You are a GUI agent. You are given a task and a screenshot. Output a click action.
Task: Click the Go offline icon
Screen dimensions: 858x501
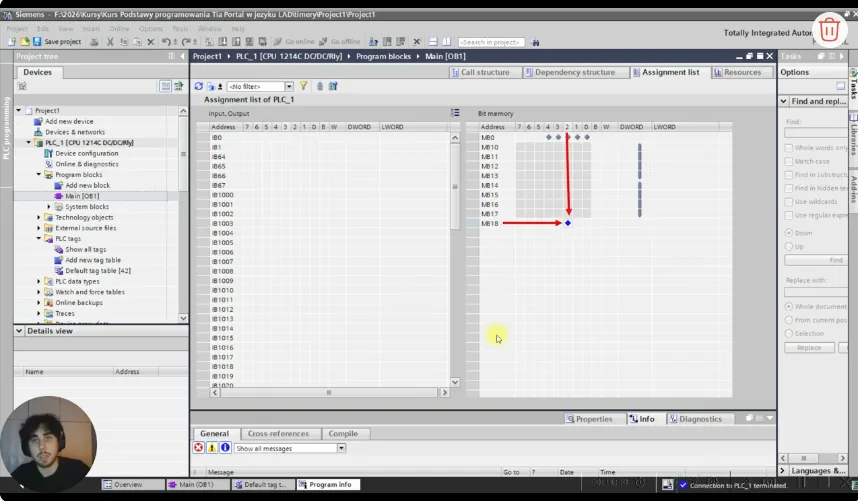[323, 42]
